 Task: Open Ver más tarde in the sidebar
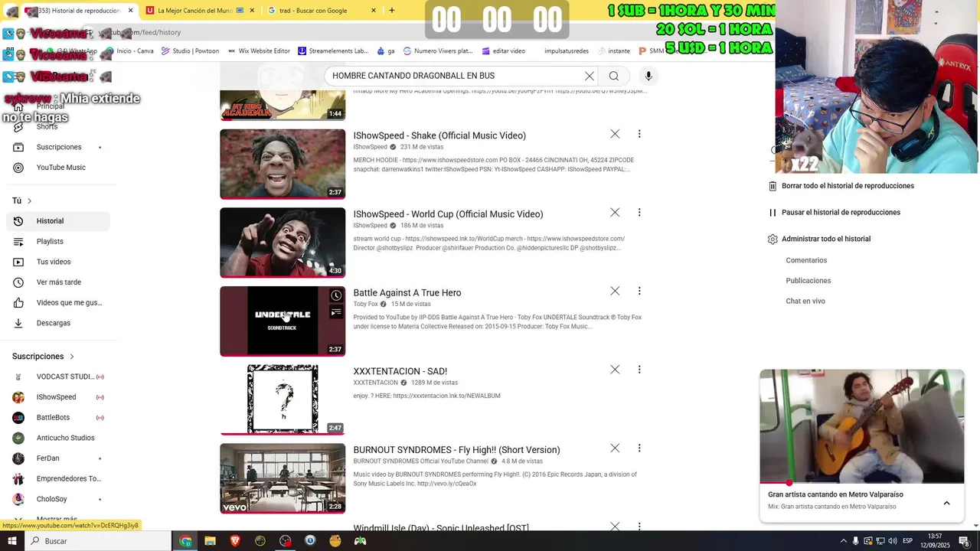tap(58, 282)
